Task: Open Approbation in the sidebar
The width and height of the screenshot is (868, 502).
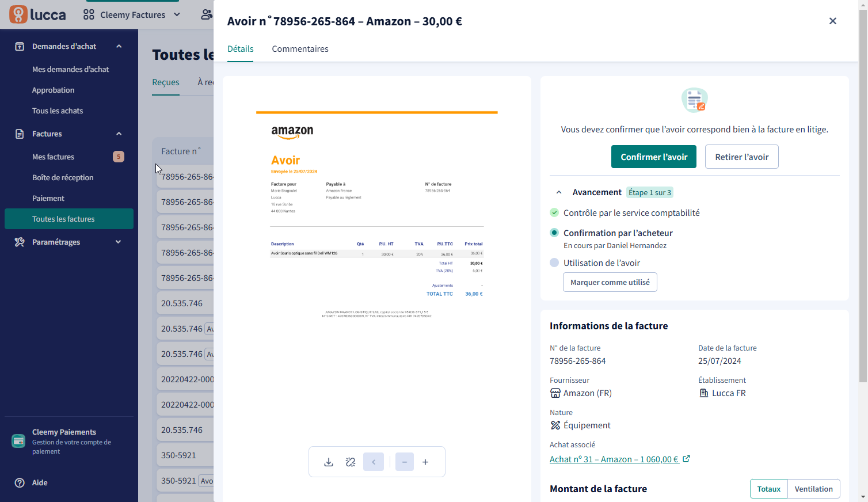Action: tap(53, 90)
